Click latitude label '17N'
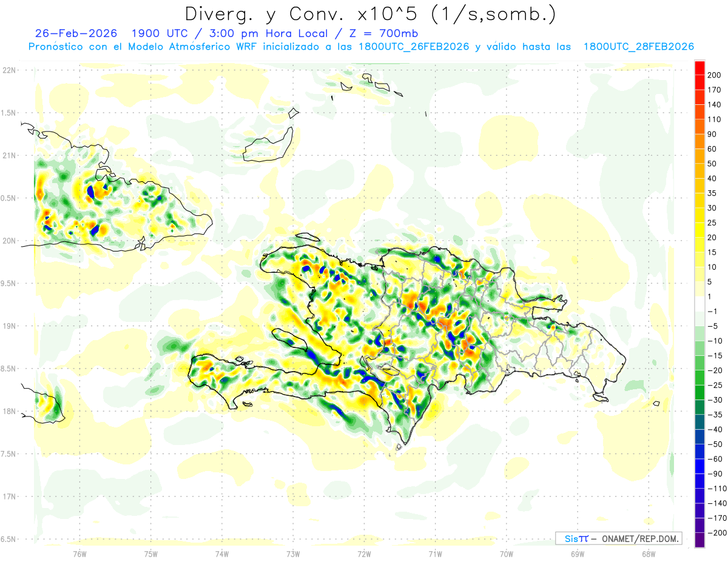The width and height of the screenshot is (728, 562). (x=8, y=497)
